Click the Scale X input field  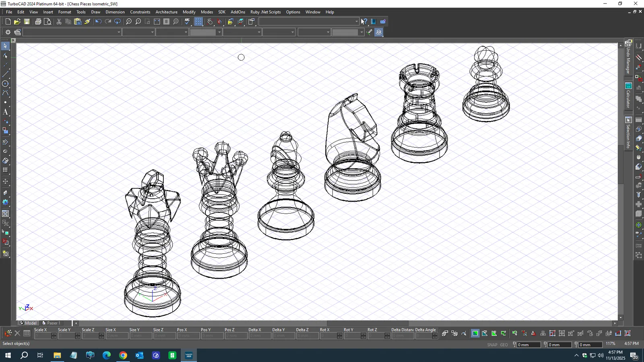point(43,336)
